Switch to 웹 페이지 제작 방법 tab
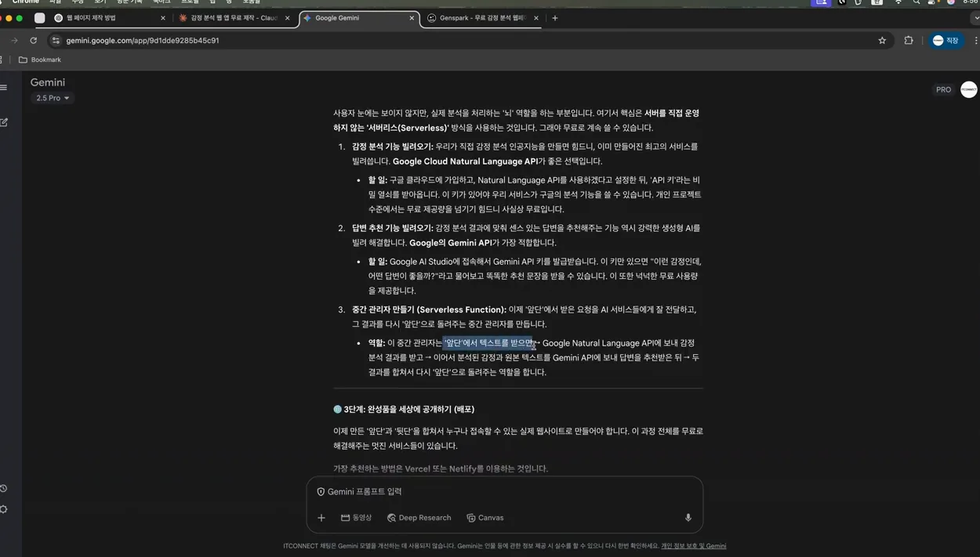Viewport: 980px width, 557px height. coord(110,18)
